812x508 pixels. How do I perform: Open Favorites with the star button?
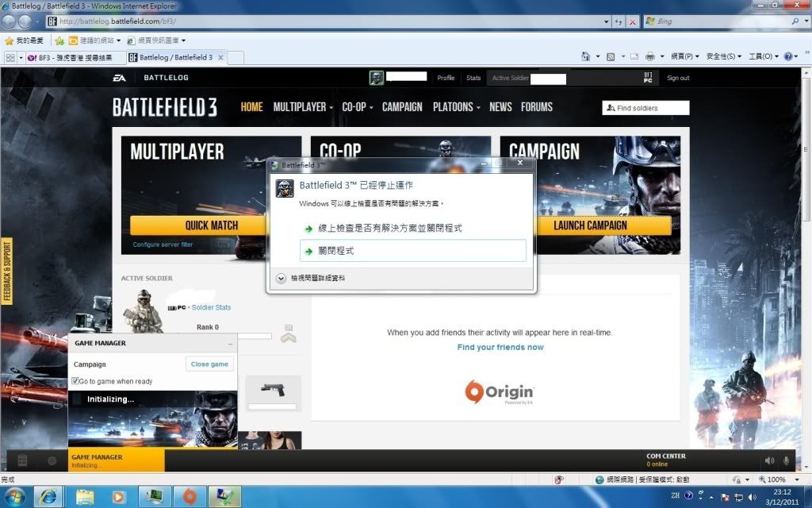24,40
